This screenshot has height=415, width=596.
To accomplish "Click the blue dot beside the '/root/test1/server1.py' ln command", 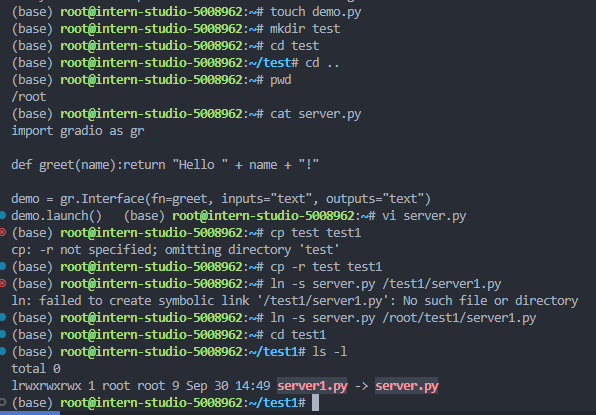I will coord(2,317).
